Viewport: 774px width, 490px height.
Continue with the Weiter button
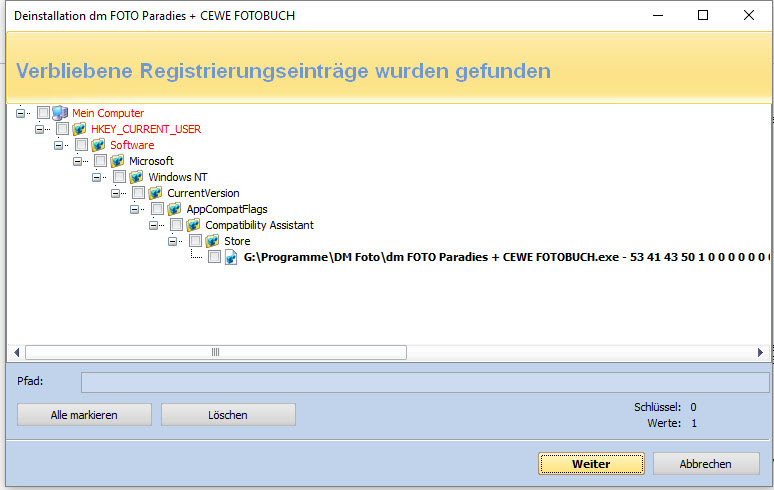click(591, 464)
